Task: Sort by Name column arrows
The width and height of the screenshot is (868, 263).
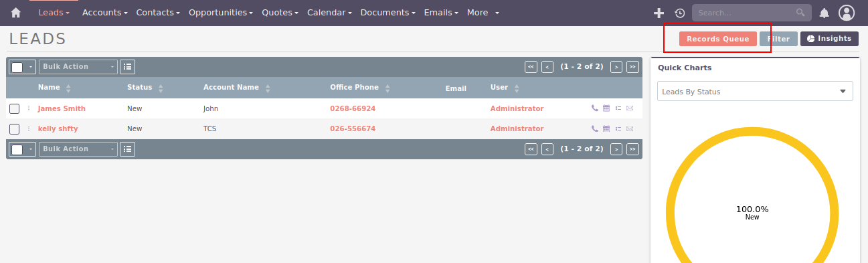Action: coord(68,88)
